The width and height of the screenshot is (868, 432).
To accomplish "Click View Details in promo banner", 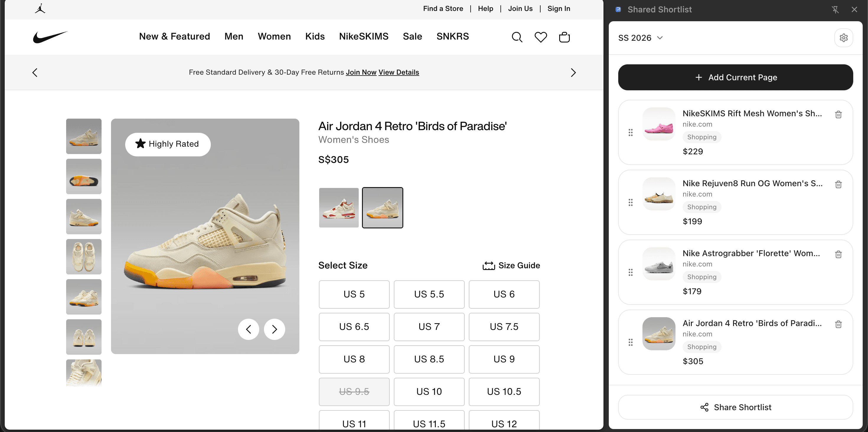I will click(x=399, y=72).
